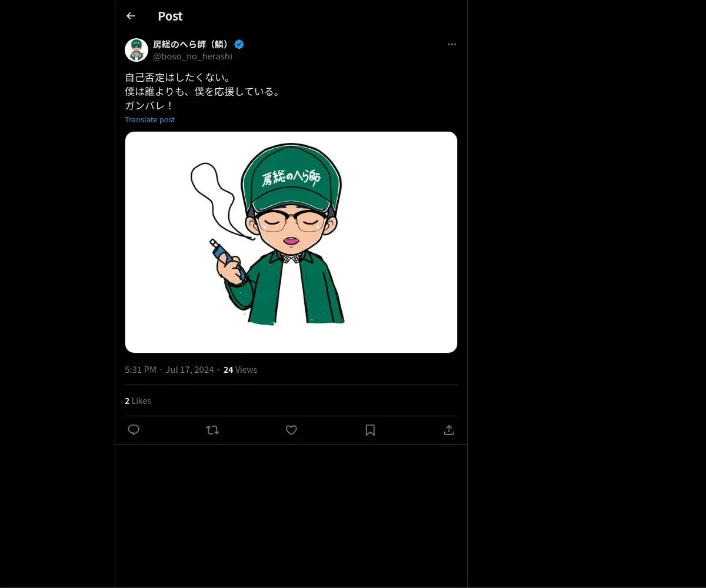Click the blue verified badge
The height and width of the screenshot is (588, 706).
pyautogui.click(x=239, y=44)
